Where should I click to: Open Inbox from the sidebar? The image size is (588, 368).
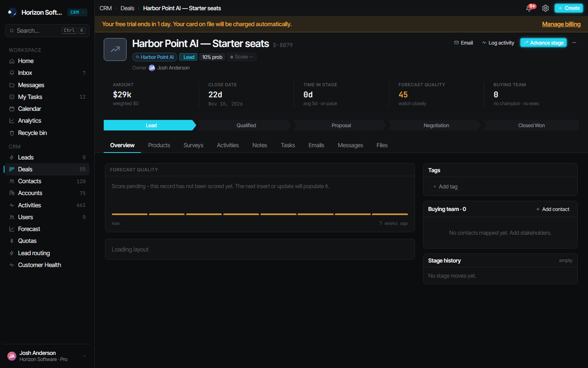point(47,73)
